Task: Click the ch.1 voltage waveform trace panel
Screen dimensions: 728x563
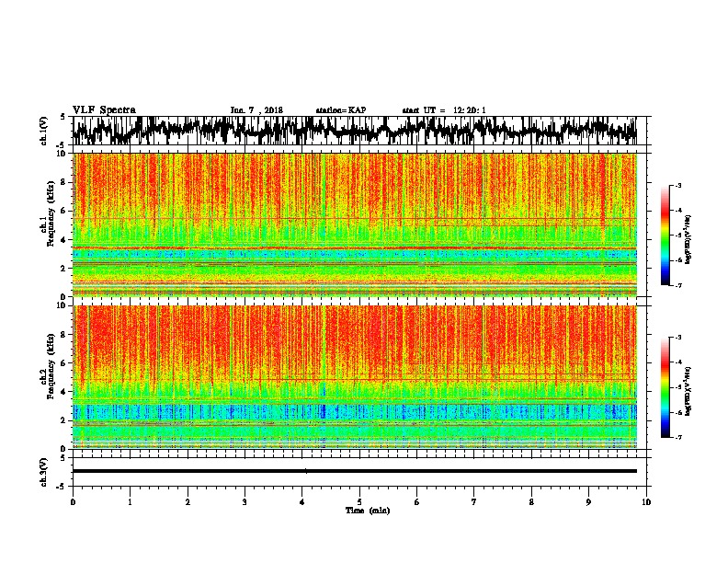Action: click(x=359, y=131)
